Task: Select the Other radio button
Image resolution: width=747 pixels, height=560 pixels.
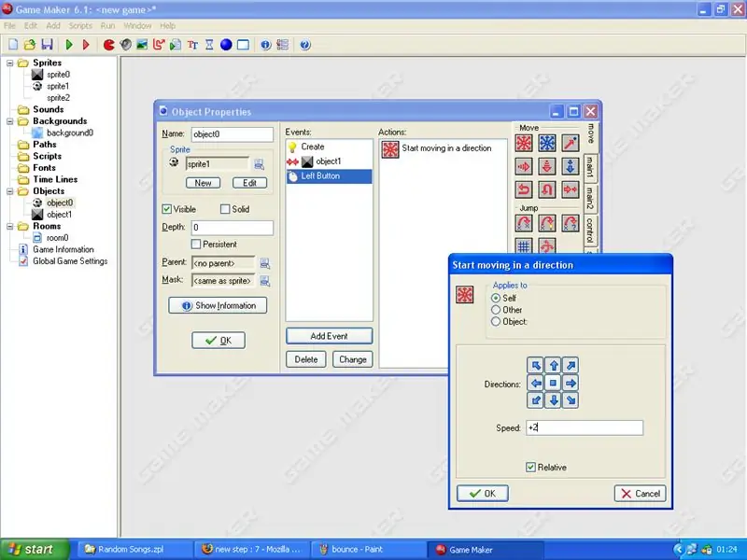Action: (x=496, y=310)
